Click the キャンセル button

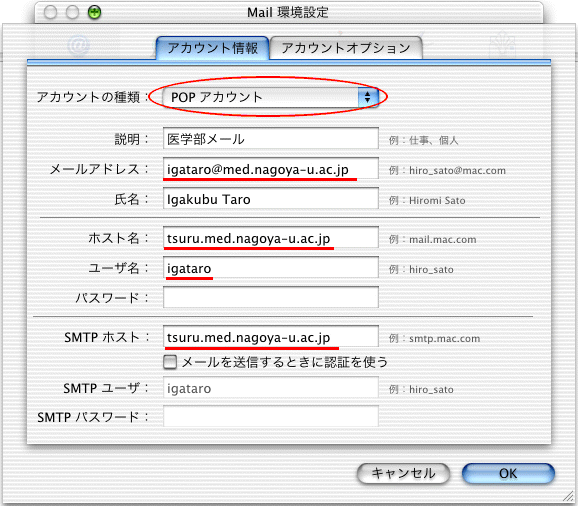point(403,474)
